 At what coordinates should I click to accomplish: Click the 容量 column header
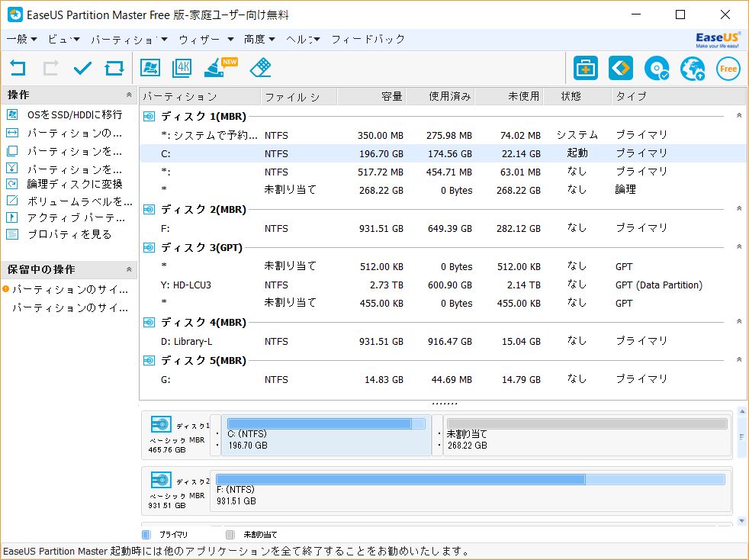point(391,96)
